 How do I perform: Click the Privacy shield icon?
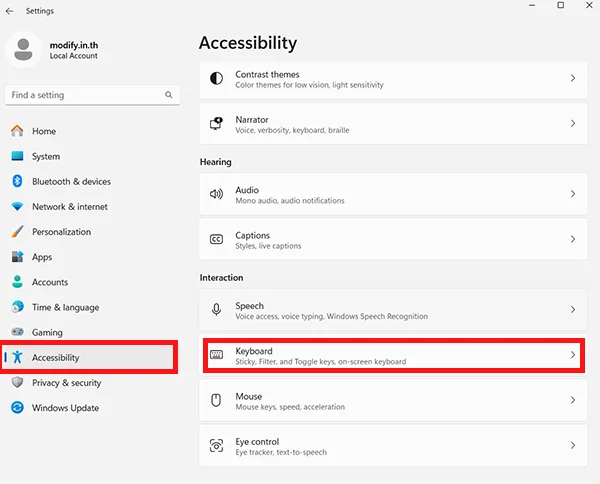(17, 382)
